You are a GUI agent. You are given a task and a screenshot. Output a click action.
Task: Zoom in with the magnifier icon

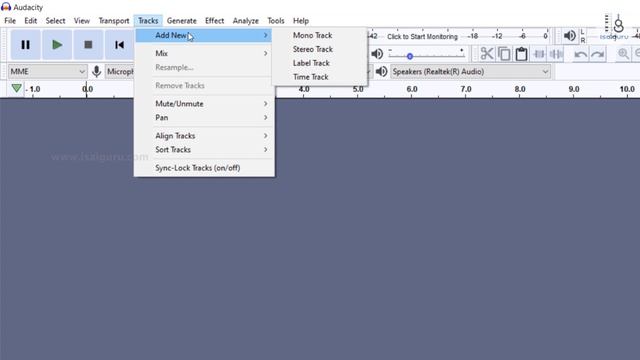[x=623, y=54]
